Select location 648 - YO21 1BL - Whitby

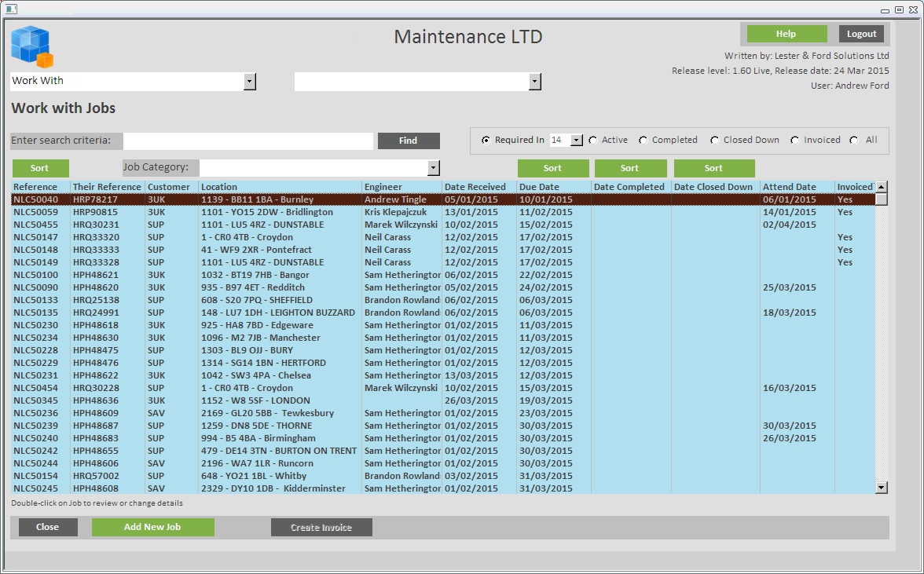pos(253,476)
